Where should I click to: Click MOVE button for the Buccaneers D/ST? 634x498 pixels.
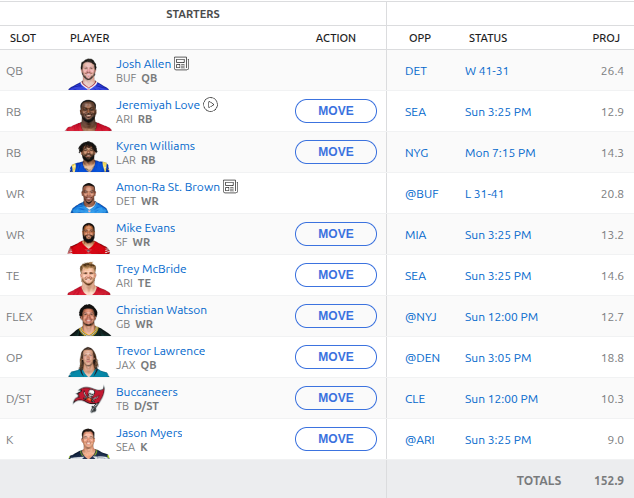336,398
